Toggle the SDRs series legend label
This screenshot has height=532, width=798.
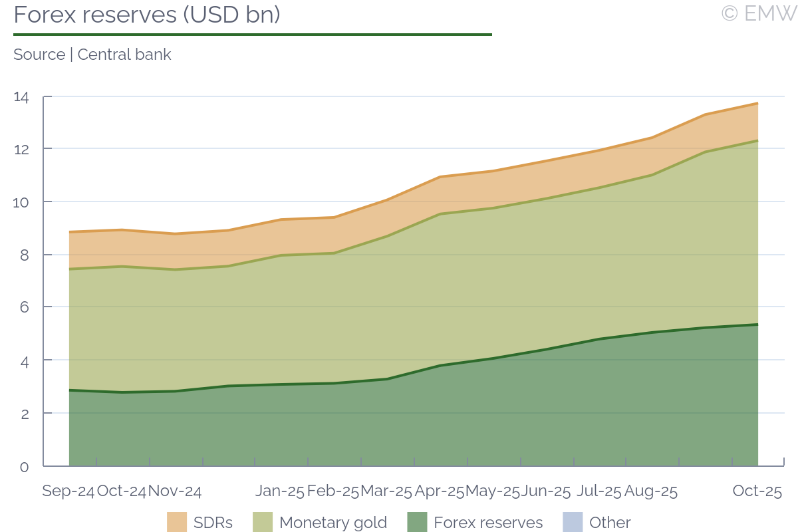pos(213,523)
